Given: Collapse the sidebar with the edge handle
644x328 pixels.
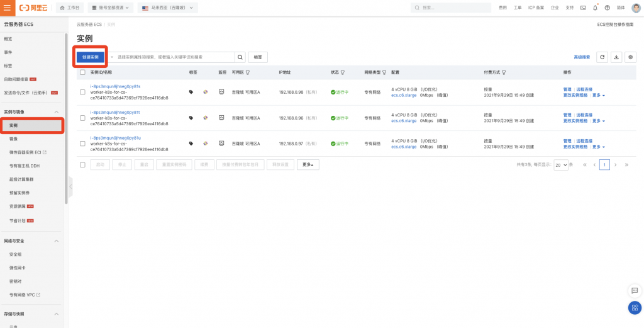Looking at the screenshot, I should [70, 186].
